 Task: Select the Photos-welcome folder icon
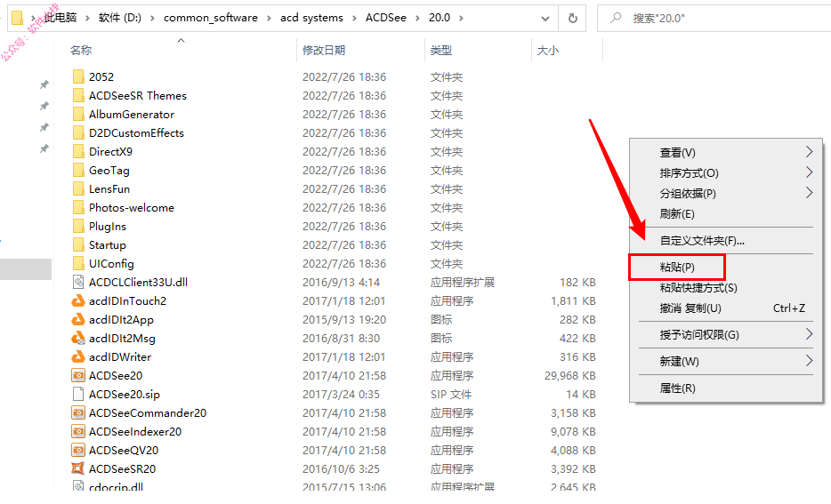pos(78,207)
